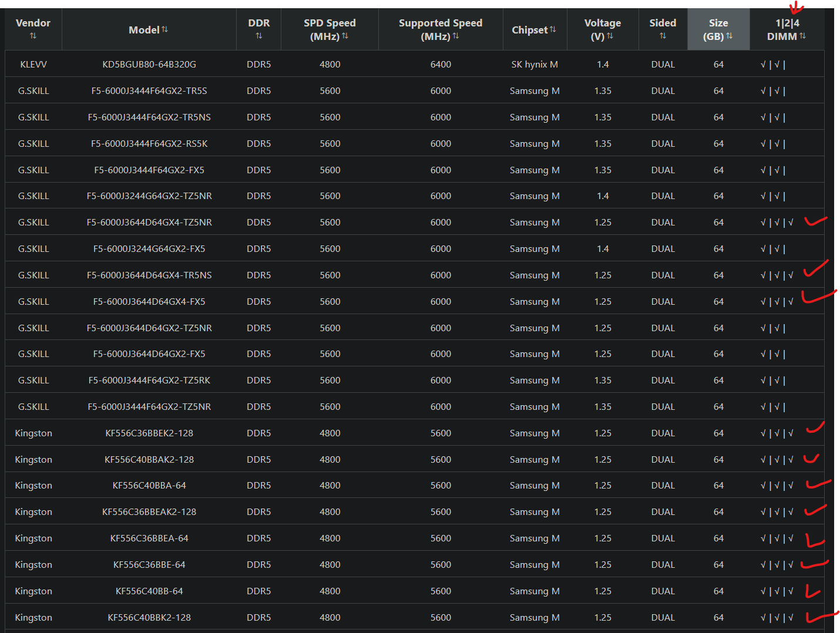Click DIMM checkmarks in KLEVV row
The image size is (840, 633).
[772, 65]
